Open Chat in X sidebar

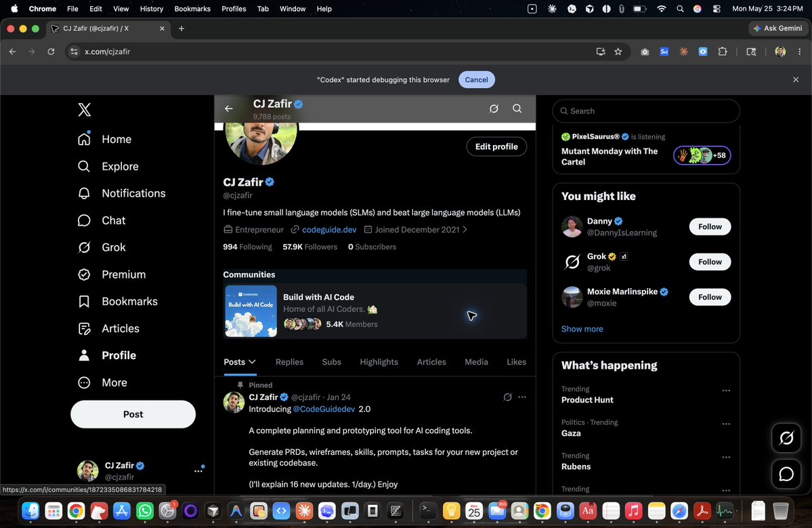101,220
